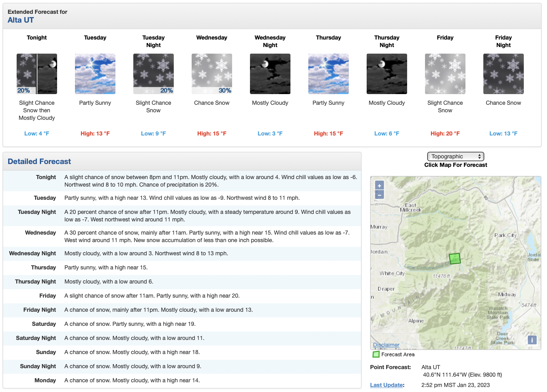This screenshot has width=547, height=392.
Task: Click the Wednesday 'High: 15 °F' text
Action: (x=212, y=134)
